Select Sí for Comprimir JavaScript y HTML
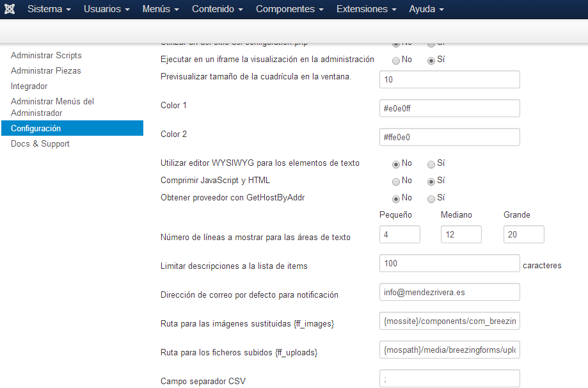Image resolution: width=588 pixels, height=388 pixels. coord(431,181)
